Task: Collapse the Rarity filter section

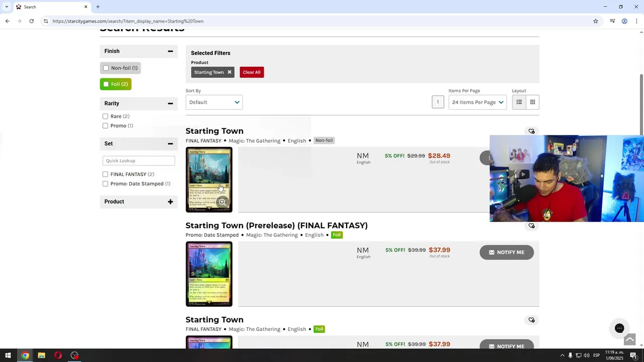Action: [x=170, y=104]
